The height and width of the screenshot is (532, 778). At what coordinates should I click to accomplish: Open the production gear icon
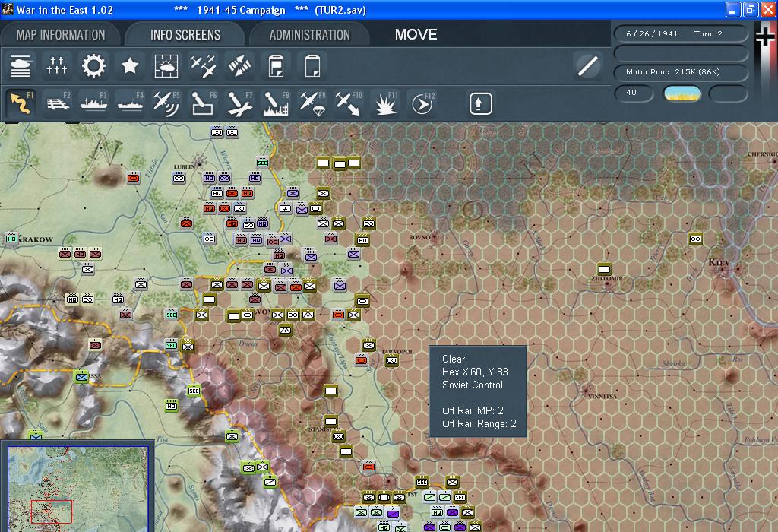(93, 65)
